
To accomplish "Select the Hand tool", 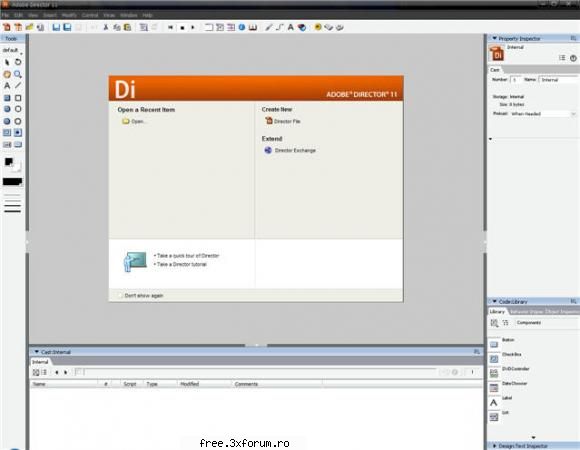I will pos(7,74).
